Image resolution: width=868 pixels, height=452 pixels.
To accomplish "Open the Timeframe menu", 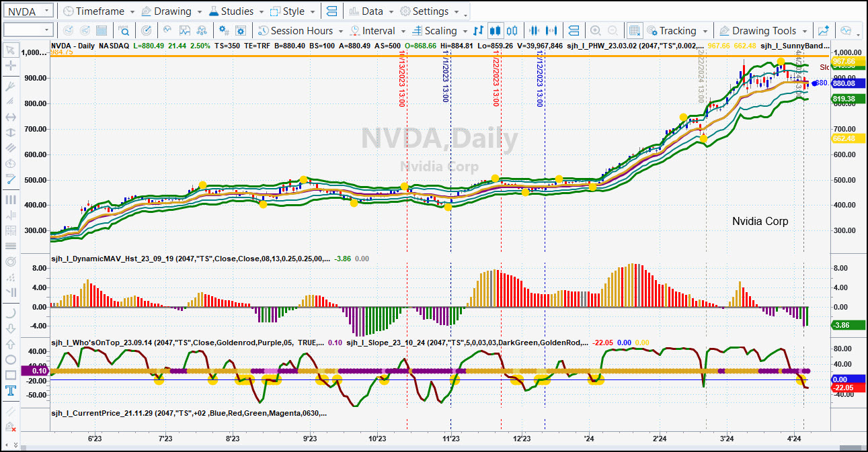I will pyautogui.click(x=99, y=11).
